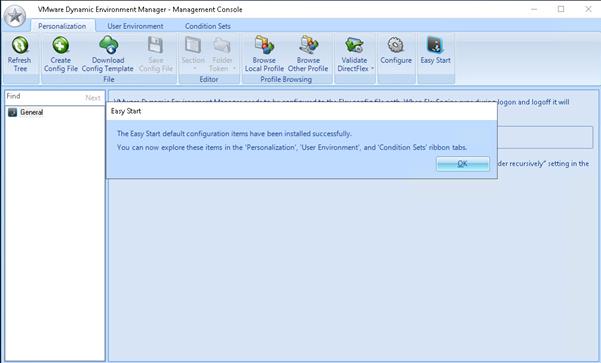The height and width of the screenshot is (363, 601).
Task: Click the star application menu button
Action: tap(15, 16)
